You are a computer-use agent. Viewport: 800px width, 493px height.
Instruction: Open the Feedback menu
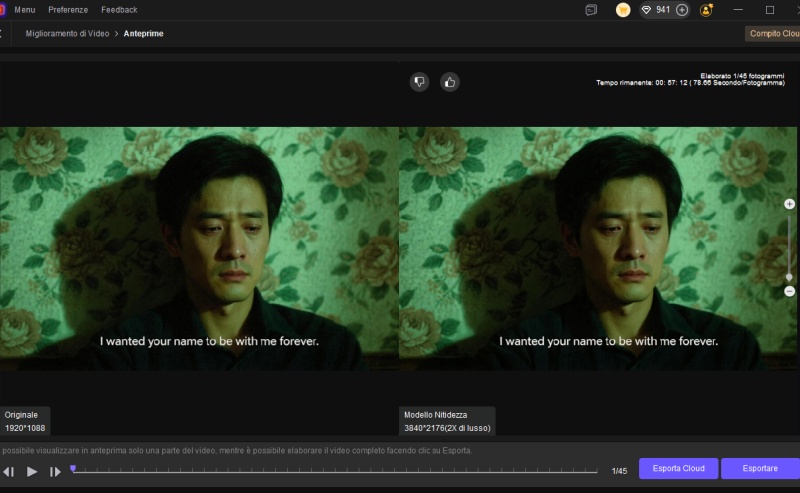tap(119, 10)
